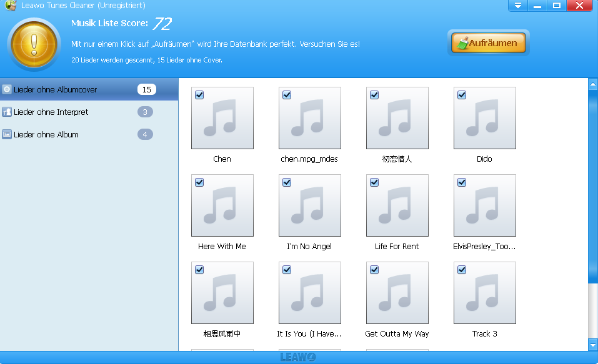This screenshot has width=598, height=364.
Task: Click the artist person icon in sidebar
Action: [x=6, y=112]
